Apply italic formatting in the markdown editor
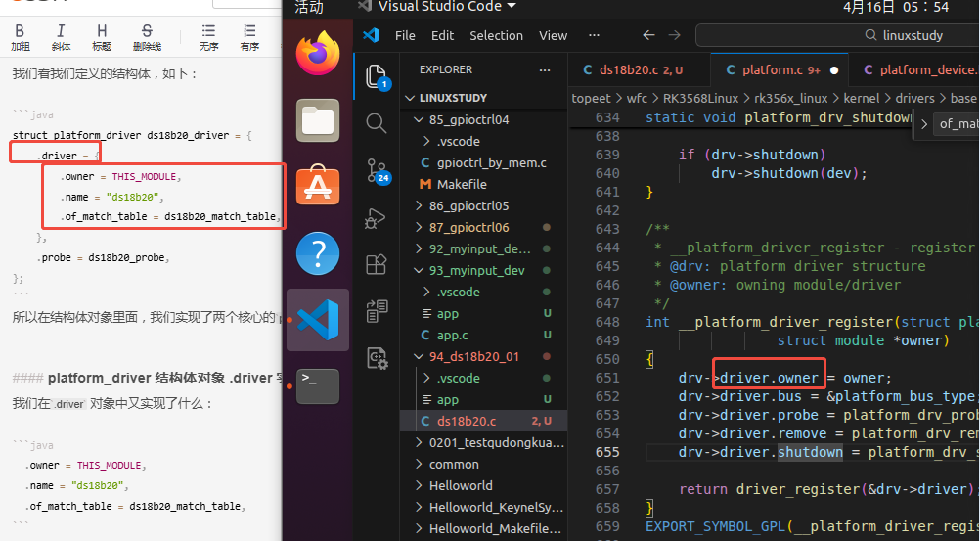980x541 pixels. (61, 37)
